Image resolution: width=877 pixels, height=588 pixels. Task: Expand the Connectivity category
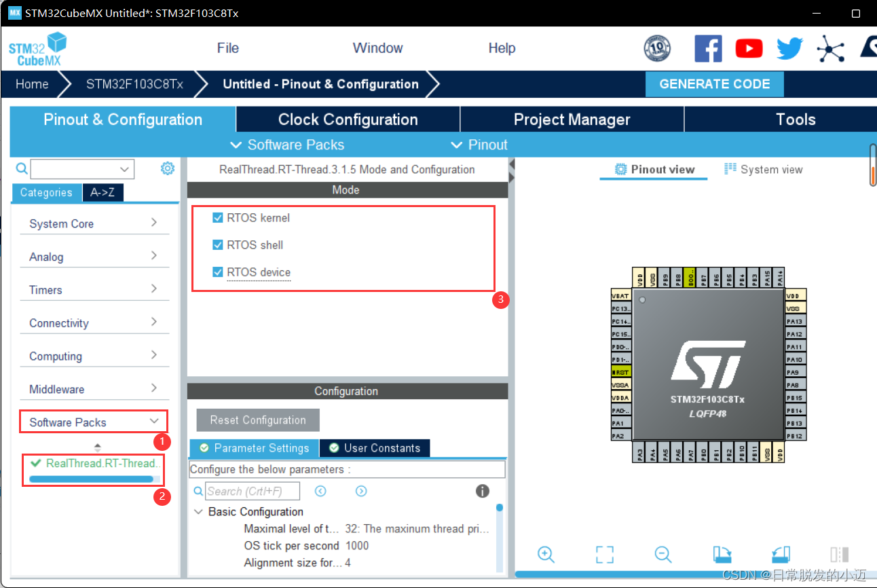(94, 323)
